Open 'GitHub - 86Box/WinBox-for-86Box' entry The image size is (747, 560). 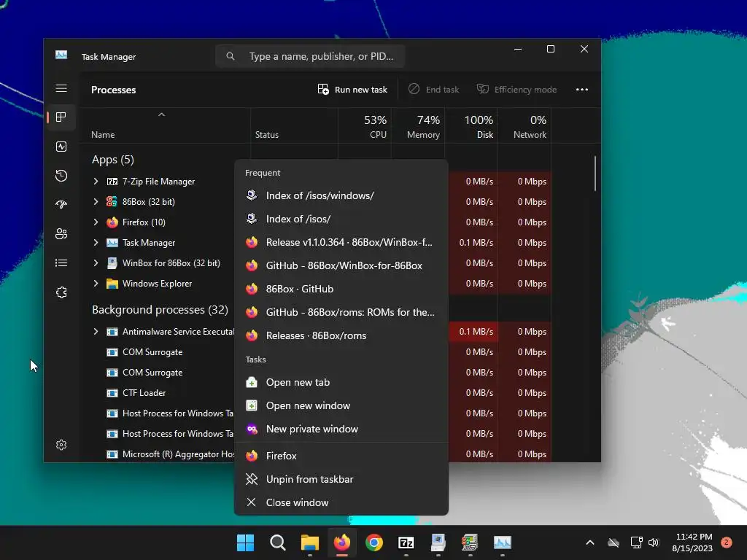(x=341, y=265)
